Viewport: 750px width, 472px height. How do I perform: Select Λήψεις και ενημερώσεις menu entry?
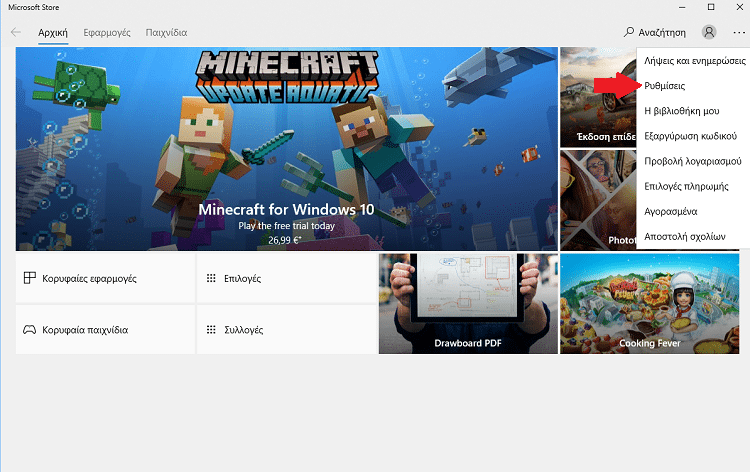point(695,61)
